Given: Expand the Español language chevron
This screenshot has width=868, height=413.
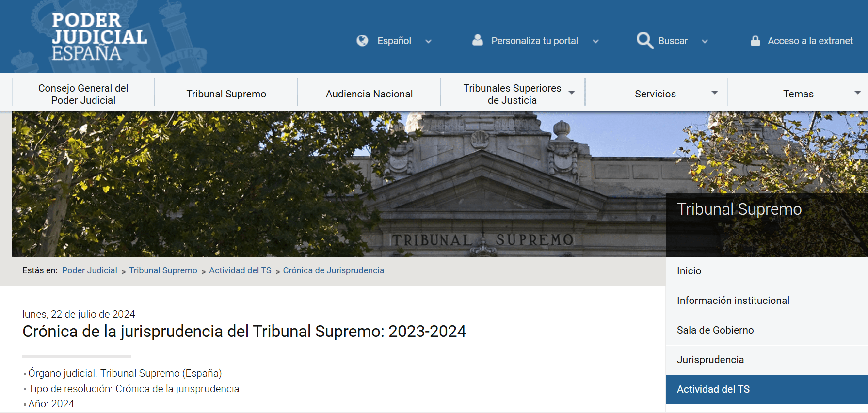Looking at the screenshot, I should [428, 41].
